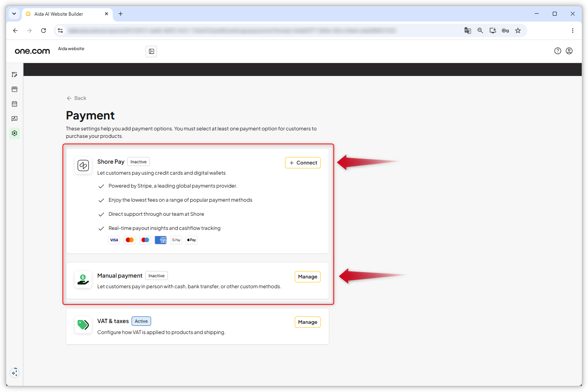Screen dimensions: 588x392
Task: Click the Maestro card logo
Action: tap(145, 240)
